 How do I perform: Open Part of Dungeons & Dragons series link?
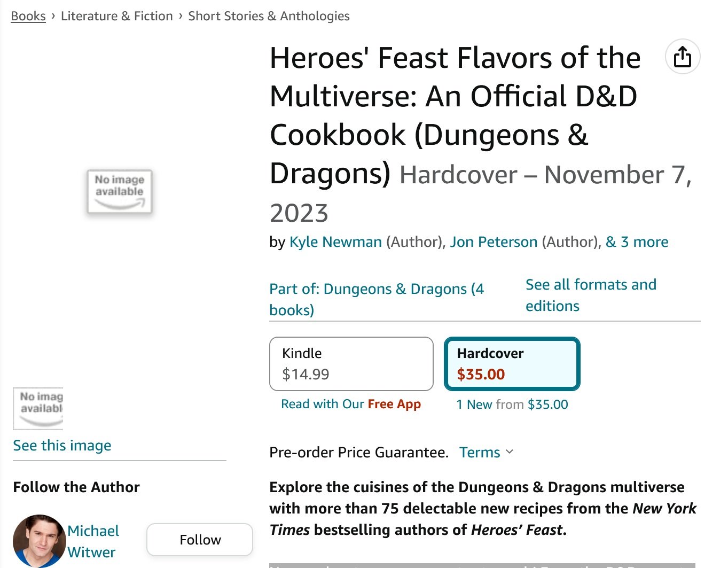377,299
